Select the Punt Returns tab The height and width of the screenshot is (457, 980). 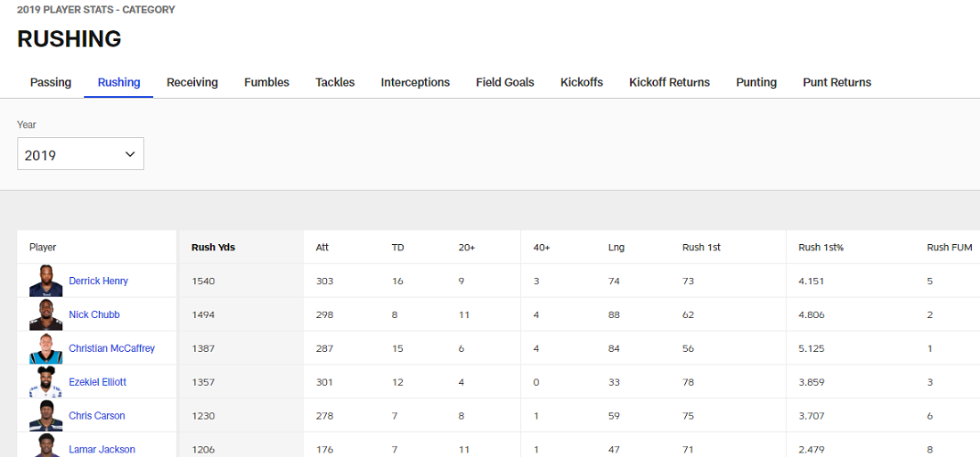pos(837,82)
